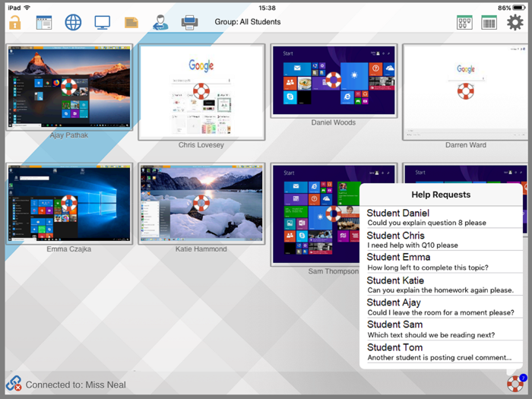Image resolution: width=532 pixels, height=399 pixels.
Task: Toggle the help requests lifebuoy with badge
Action: (x=516, y=383)
